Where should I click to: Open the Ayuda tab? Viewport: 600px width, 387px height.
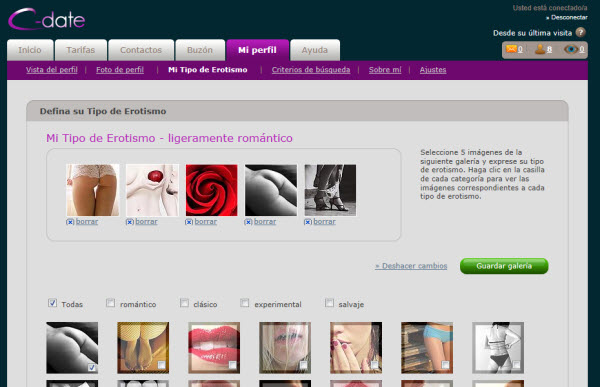[315, 50]
